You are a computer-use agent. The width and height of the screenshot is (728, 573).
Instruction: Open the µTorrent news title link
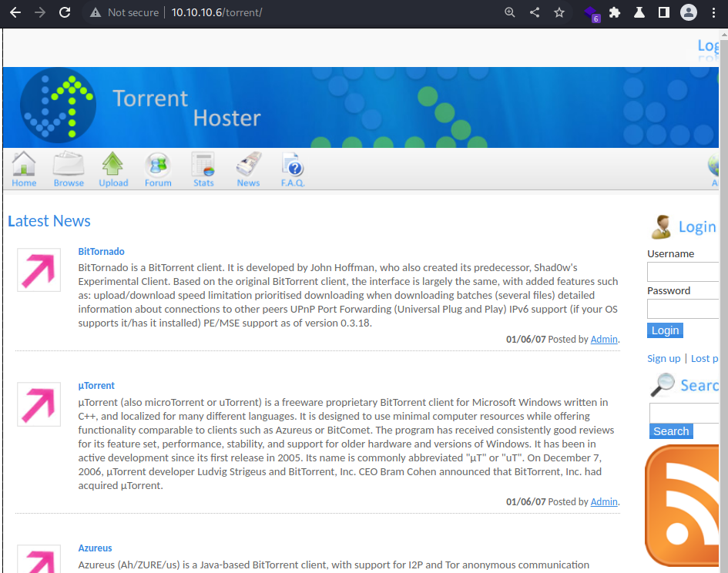[96, 386]
